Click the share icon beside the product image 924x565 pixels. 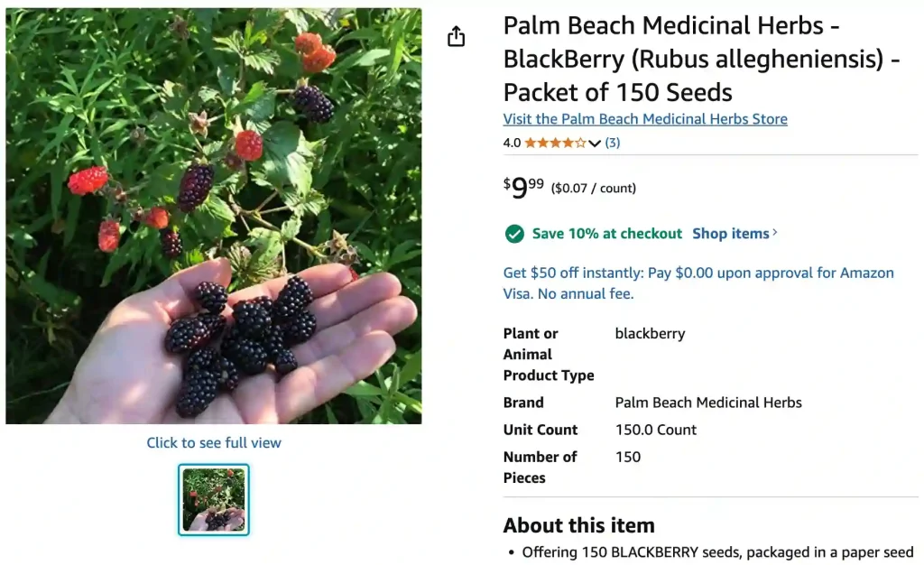(x=457, y=36)
